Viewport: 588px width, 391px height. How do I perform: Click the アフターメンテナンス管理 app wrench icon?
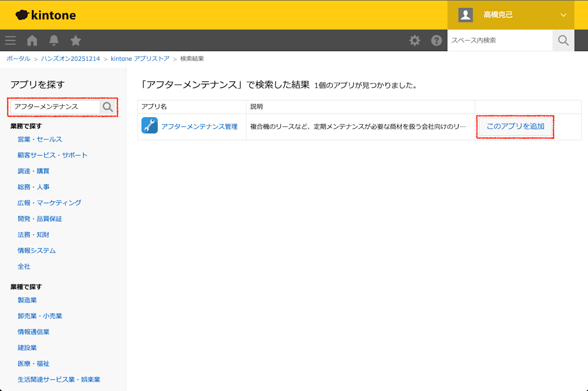[149, 126]
